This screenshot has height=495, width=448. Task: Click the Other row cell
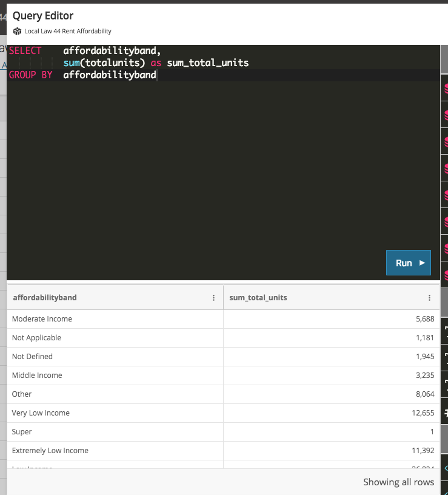(115, 394)
